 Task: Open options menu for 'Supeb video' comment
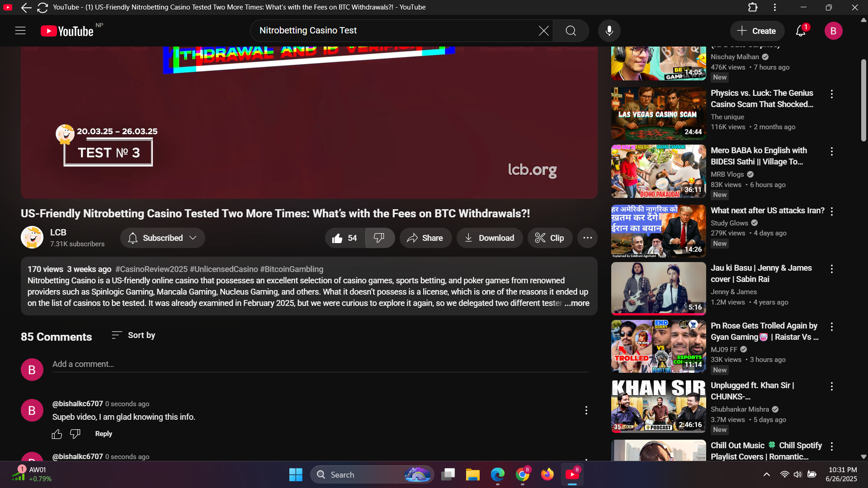586,410
